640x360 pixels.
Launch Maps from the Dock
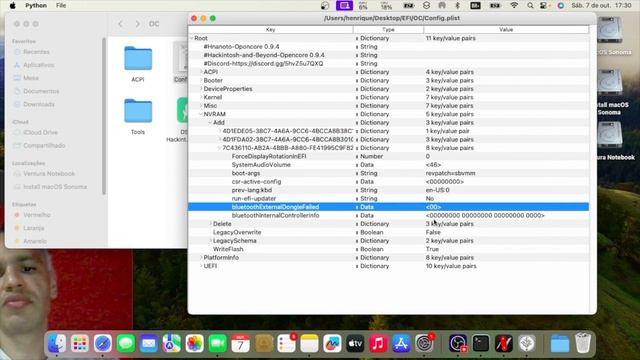(171, 343)
